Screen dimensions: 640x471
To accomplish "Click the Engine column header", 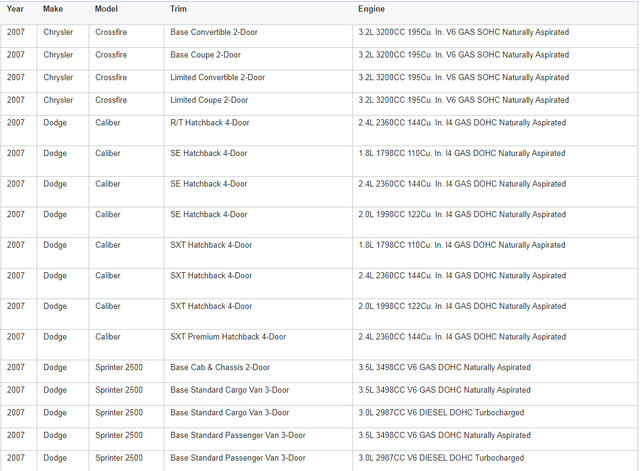I will pyautogui.click(x=371, y=9).
